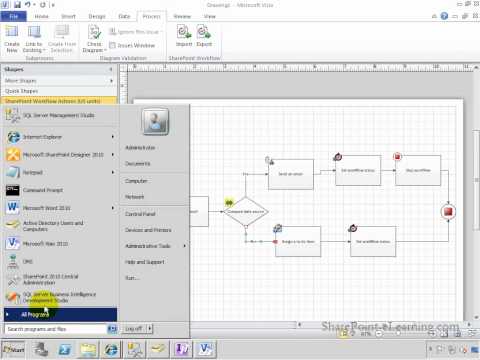Viewport: 480px width, 360px height.
Task: Click Control Panel in the Start menu
Action: pyautogui.click(x=140, y=214)
